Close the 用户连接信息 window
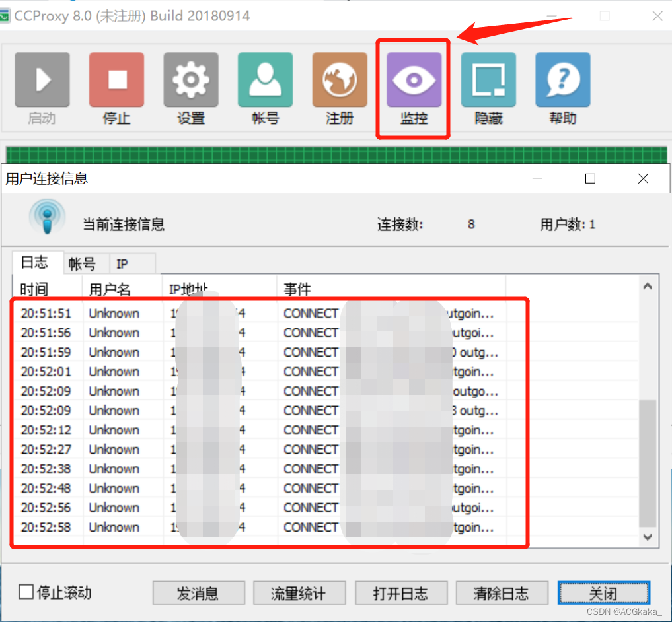This screenshot has width=672, height=622. 643,179
